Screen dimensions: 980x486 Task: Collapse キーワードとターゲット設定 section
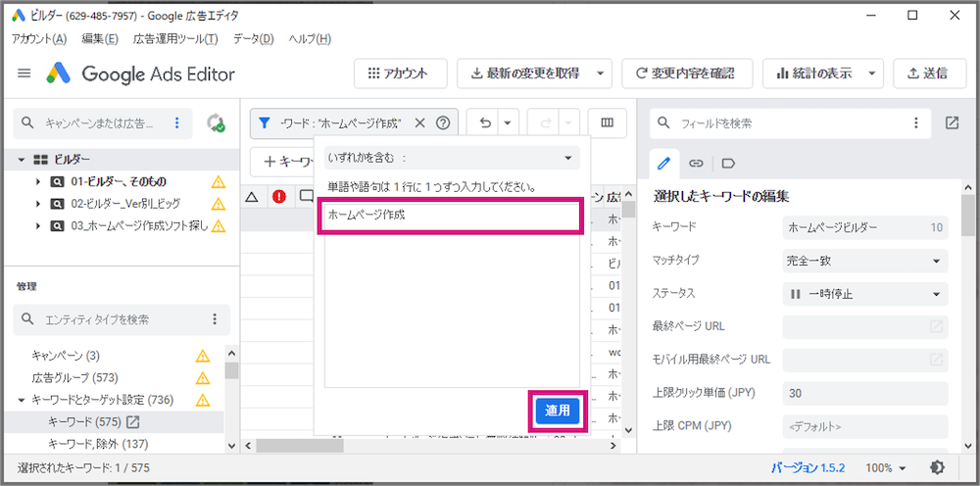click(22, 400)
